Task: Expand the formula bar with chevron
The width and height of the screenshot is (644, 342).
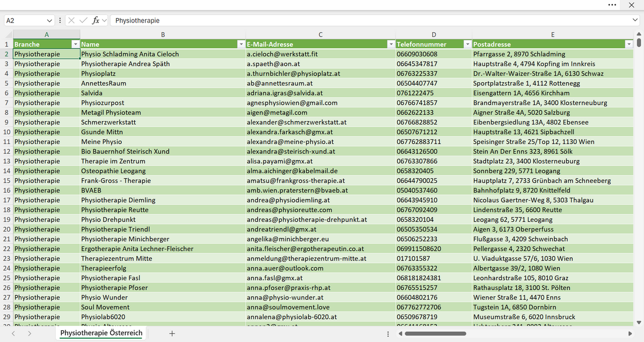Action: [x=635, y=20]
